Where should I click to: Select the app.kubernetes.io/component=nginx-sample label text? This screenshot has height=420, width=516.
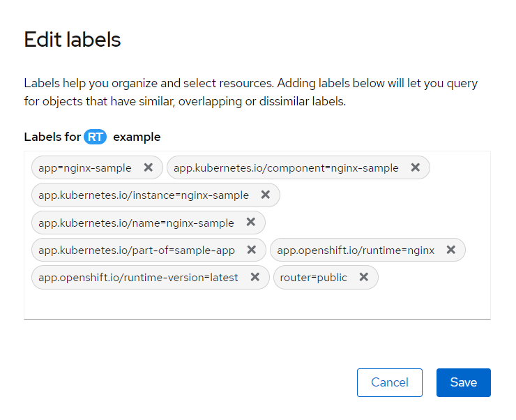[x=286, y=167]
